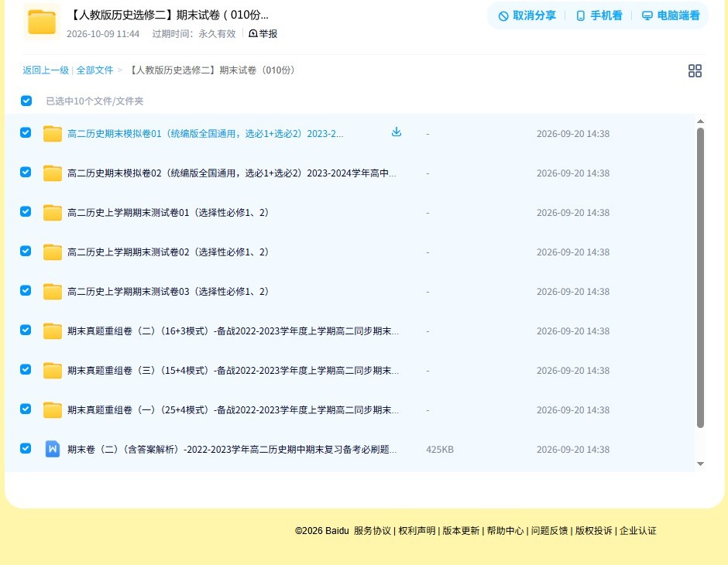Click 问题反馈 footer link
728x565 pixels.
(549, 531)
